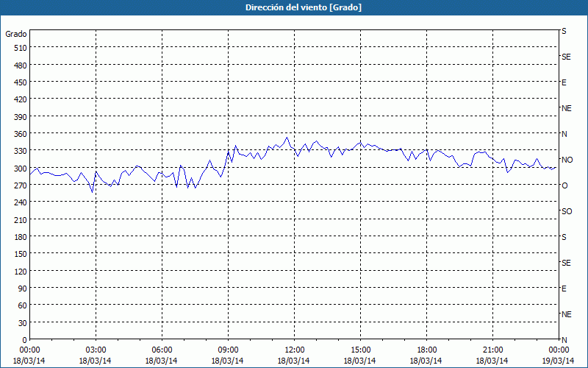The width and height of the screenshot is (588, 368).
Task: Select the 270 y-axis tick label
Action: [21, 185]
